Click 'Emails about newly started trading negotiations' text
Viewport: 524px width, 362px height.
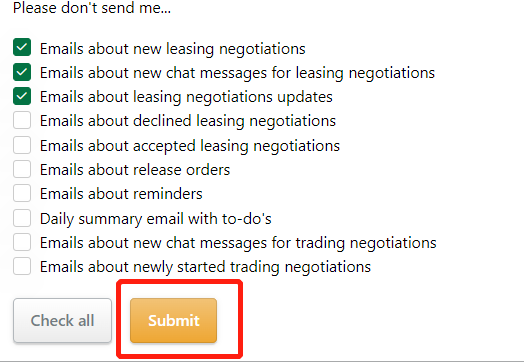tap(206, 267)
